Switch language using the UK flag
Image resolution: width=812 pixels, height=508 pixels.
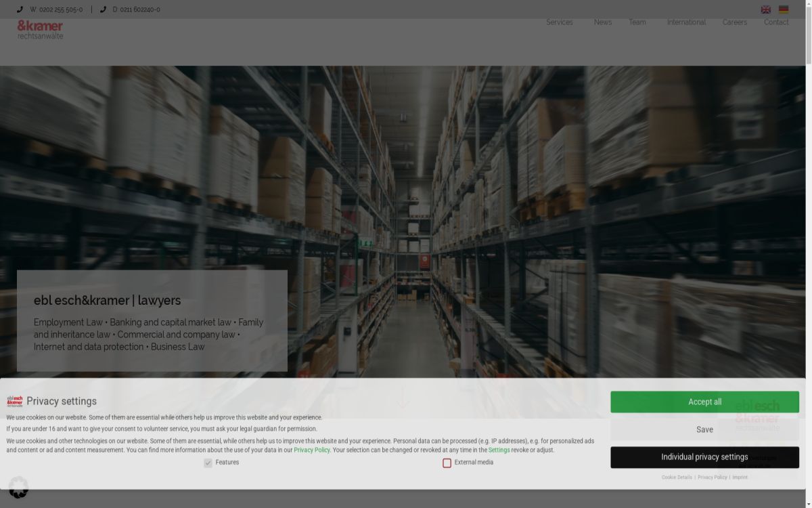[765, 9]
